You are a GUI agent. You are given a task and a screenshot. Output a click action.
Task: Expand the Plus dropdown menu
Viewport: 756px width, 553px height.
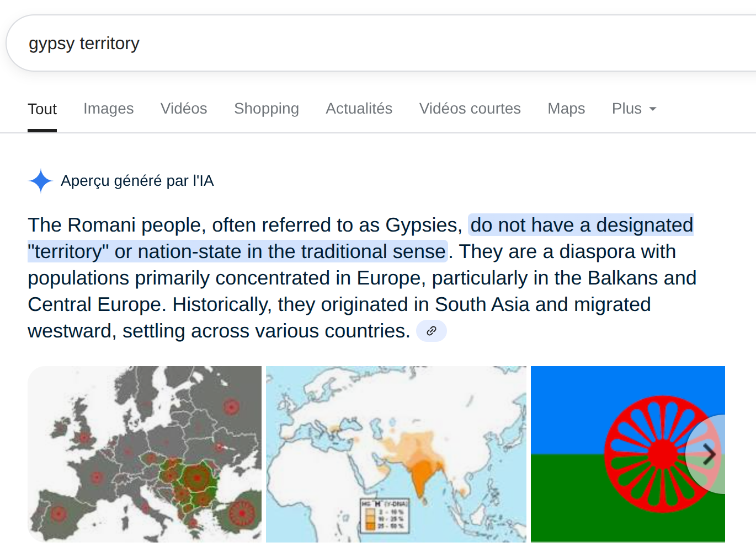pos(634,109)
